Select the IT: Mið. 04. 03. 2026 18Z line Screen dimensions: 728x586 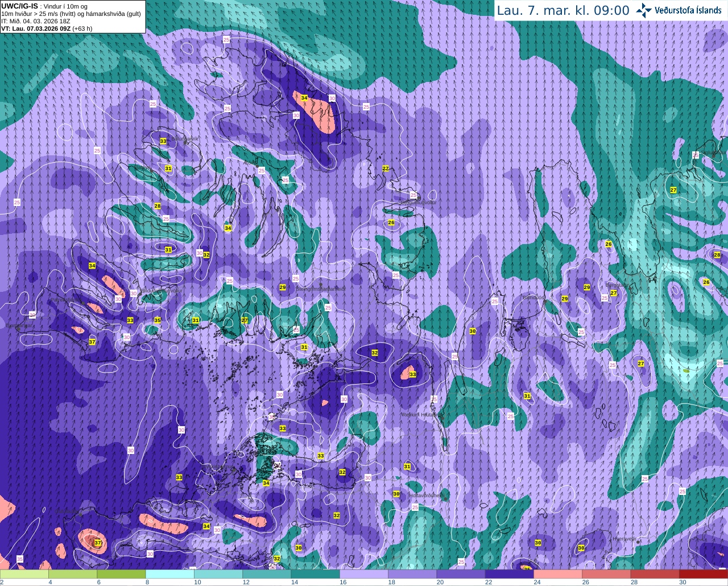36,21
